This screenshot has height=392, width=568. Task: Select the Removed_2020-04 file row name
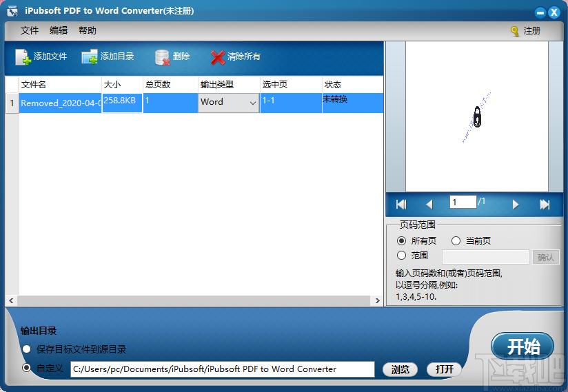click(60, 103)
